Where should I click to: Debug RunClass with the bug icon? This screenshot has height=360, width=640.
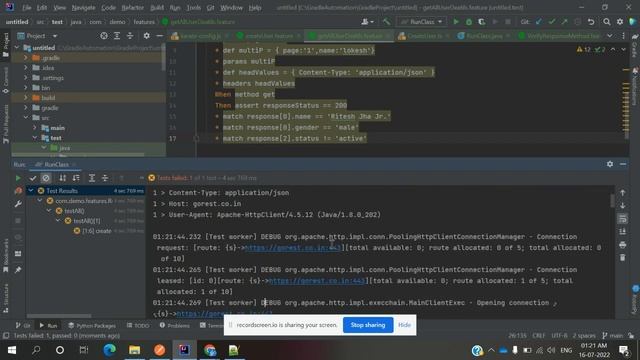pyautogui.click(x=469, y=22)
